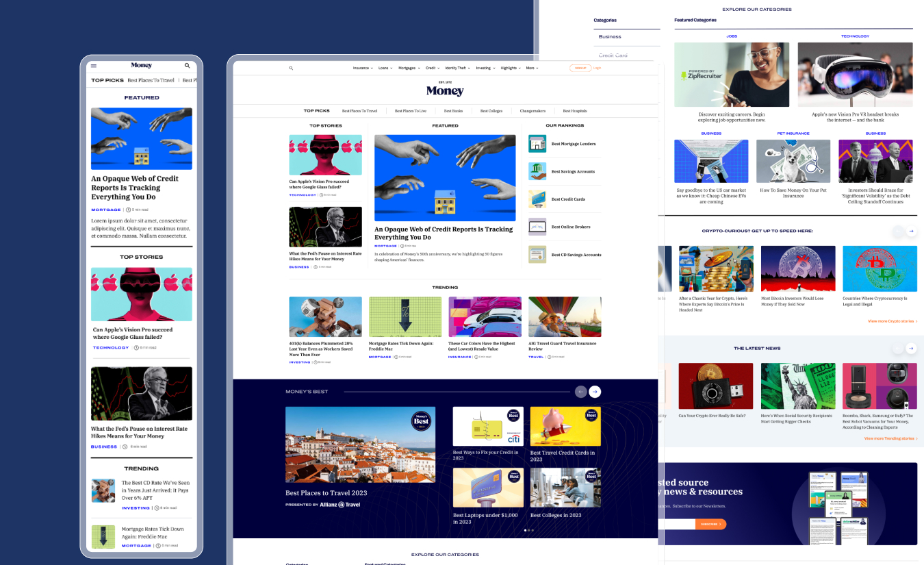Expand the Insurance nav dropdown

pos(363,68)
